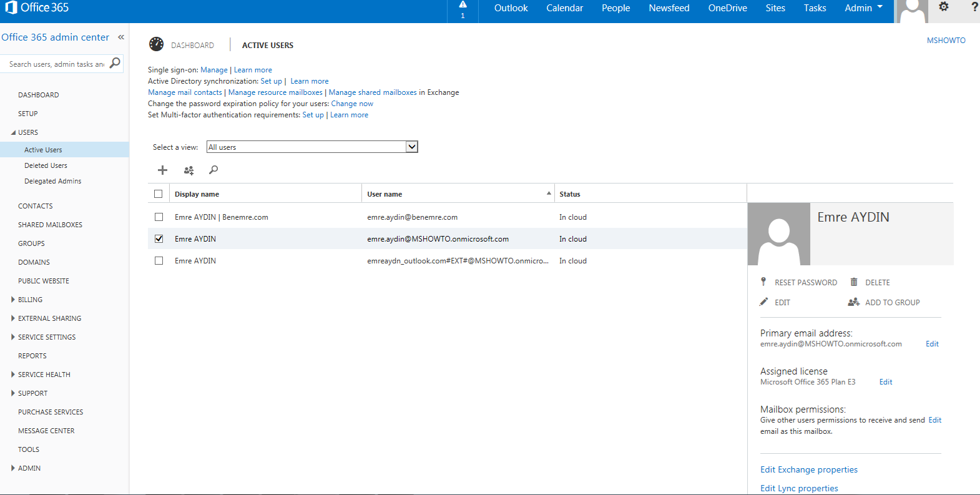Click the Manage single sign-on link
Viewport: 980px width, 495px height.
(214, 70)
